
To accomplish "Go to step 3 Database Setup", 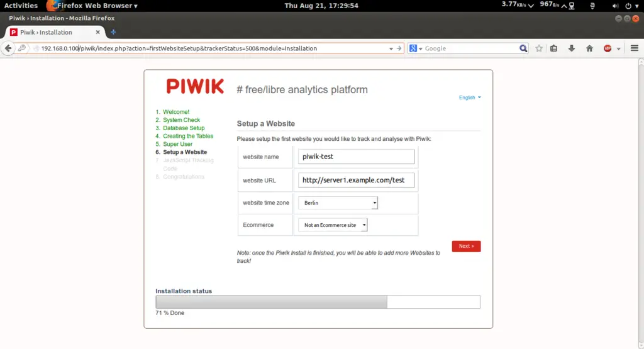I will (x=184, y=128).
